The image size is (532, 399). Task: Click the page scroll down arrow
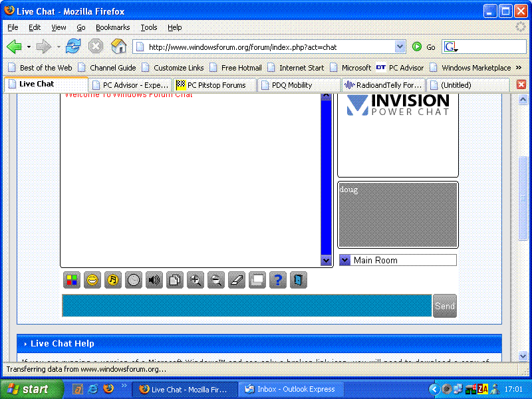click(523, 356)
